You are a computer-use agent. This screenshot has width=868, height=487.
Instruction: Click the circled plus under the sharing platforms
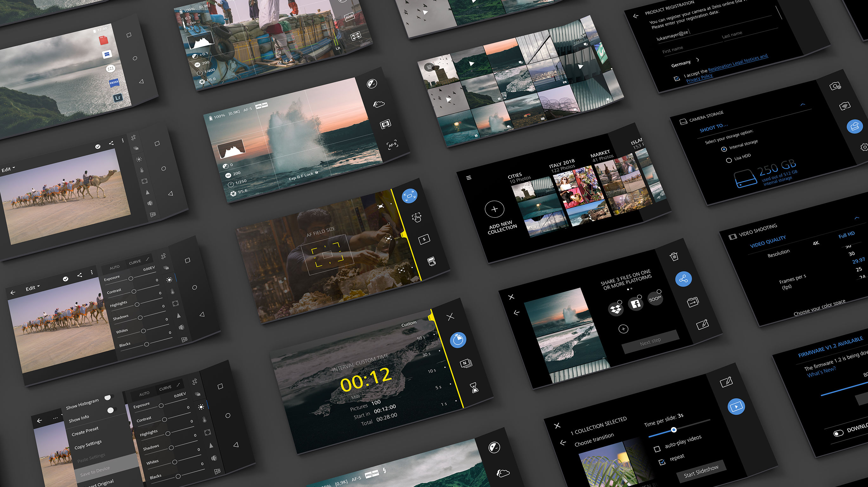click(623, 329)
